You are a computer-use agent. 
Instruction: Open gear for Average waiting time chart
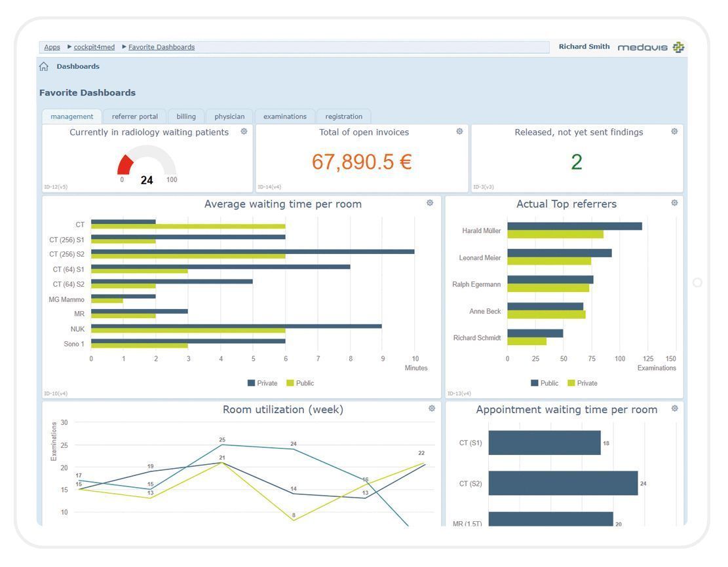(x=430, y=203)
